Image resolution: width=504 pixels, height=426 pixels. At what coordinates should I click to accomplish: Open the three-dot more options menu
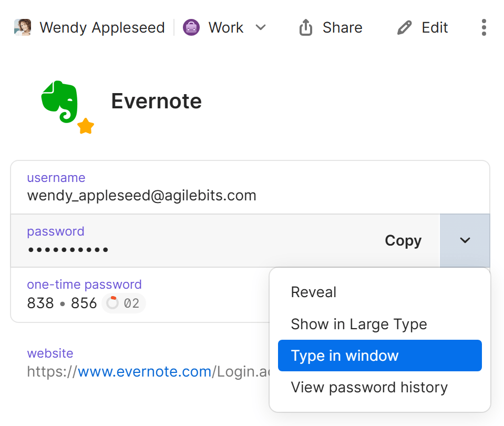(x=484, y=27)
